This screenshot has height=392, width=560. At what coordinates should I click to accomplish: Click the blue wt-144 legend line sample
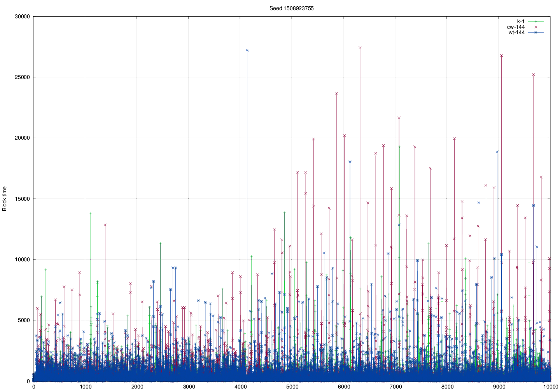coord(535,32)
